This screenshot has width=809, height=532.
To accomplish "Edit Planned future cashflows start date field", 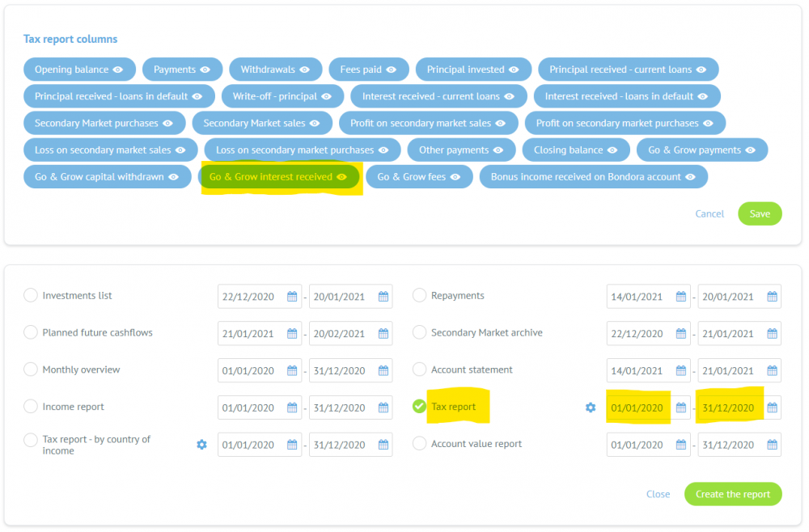I will click(x=252, y=334).
